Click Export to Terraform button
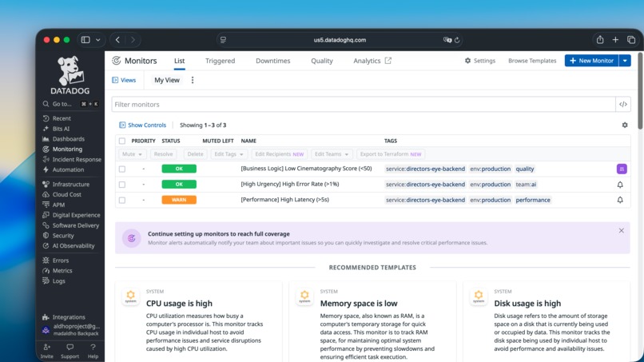Screen dimensions: 644x362 391,154
